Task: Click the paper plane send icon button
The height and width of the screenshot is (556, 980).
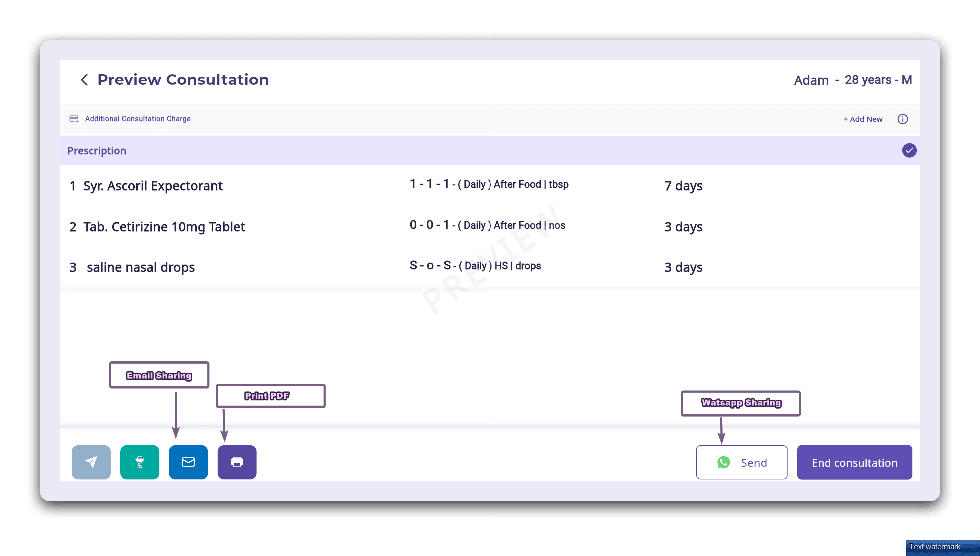Action: pyautogui.click(x=91, y=462)
